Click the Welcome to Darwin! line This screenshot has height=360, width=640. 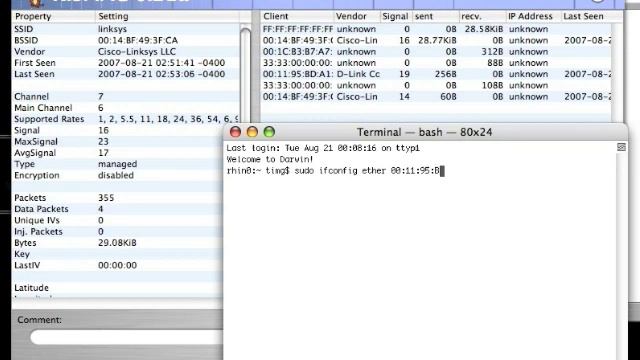tap(270, 160)
